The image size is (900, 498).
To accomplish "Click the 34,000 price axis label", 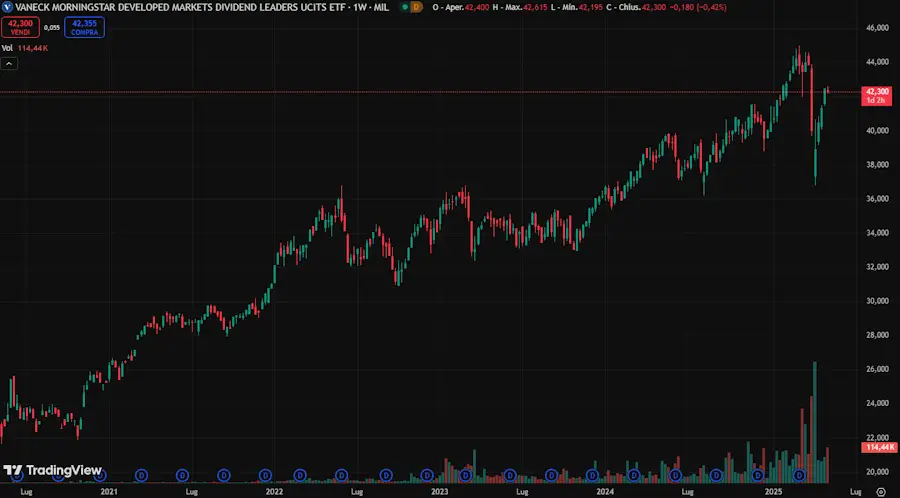I will [x=877, y=233].
